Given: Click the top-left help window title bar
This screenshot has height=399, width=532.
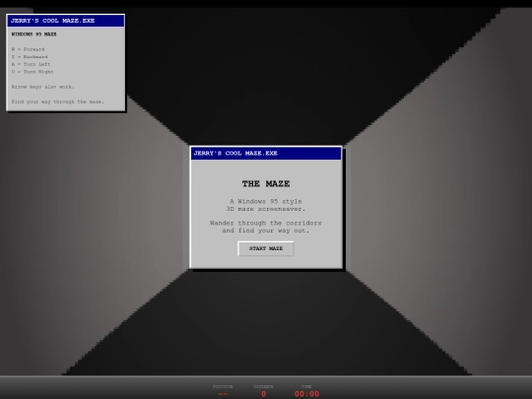Looking at the screenshot, I should [x=65, y=21].
